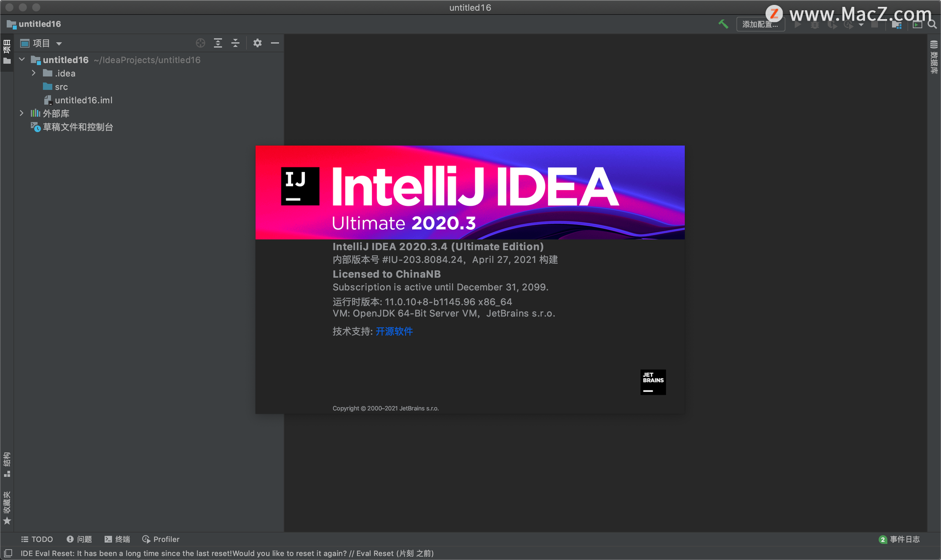This screenshot has height=560, width=941.
Task: Click the Run triangle icon in toolbar
Action: pyautogui.click(x=798, y=24)
